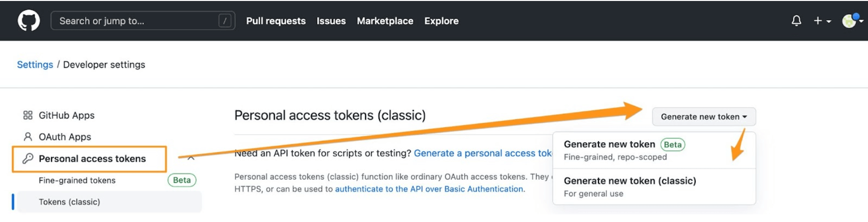Click the GitHub Octocat logo
Screen dimensions: 868x222
(29, 21)
